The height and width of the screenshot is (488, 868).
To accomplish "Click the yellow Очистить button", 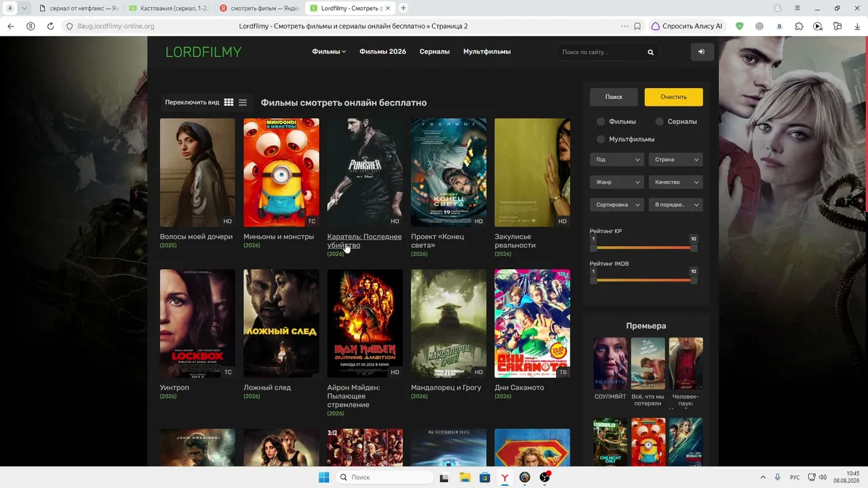I will coord(673,97).
